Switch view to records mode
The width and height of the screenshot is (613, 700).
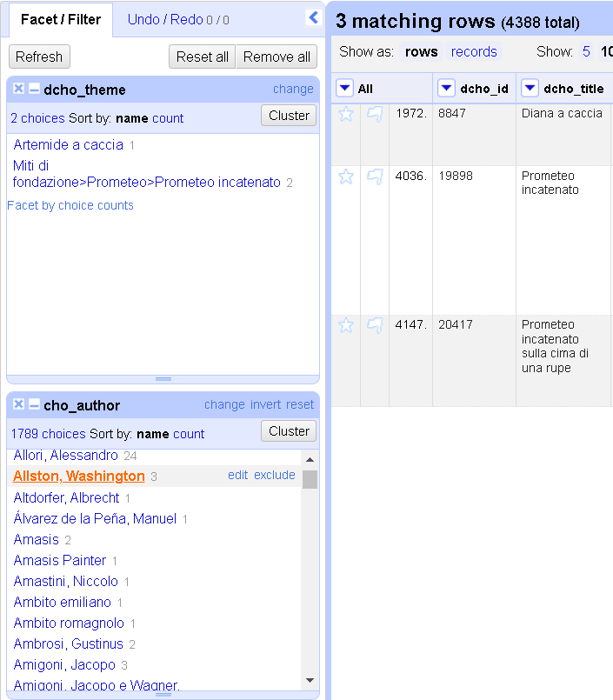click(x=474, y=51)
